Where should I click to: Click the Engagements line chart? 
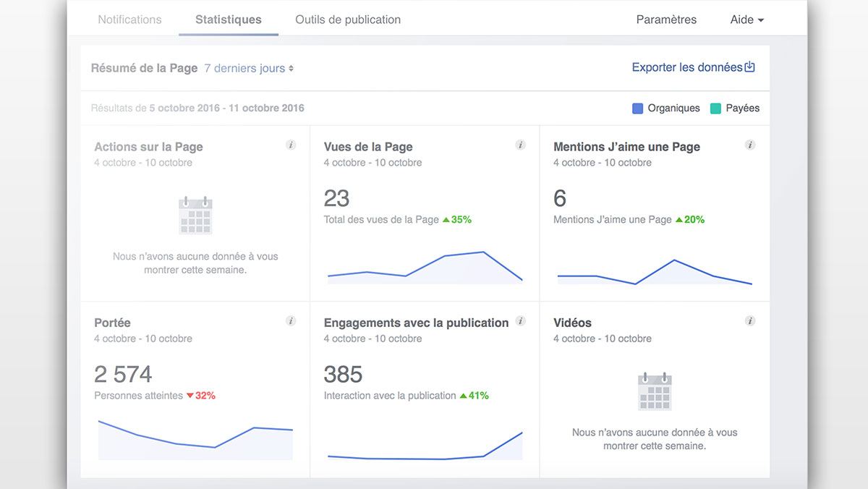pyautogui.click(x=425, y=446)
